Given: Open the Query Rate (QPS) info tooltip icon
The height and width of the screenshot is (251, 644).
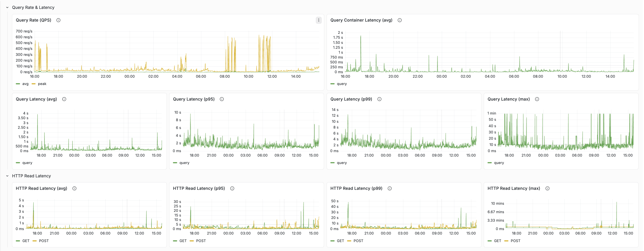Looking at the screenshot, I should (58, 20).
